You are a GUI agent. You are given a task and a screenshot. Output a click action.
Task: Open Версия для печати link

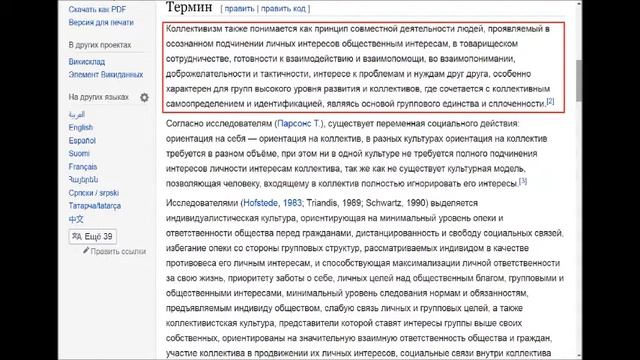click(x=101, y=22)
